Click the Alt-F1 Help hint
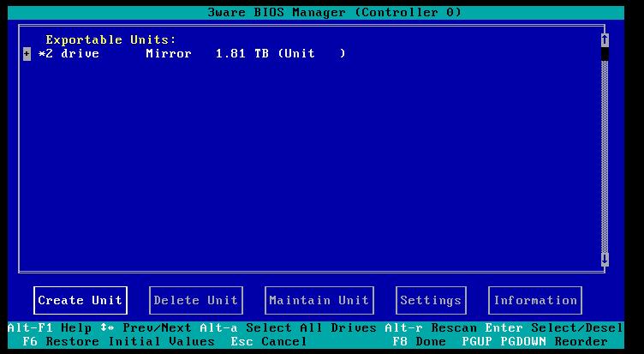This screenshot has width=644, height=354. coord(50,327)
